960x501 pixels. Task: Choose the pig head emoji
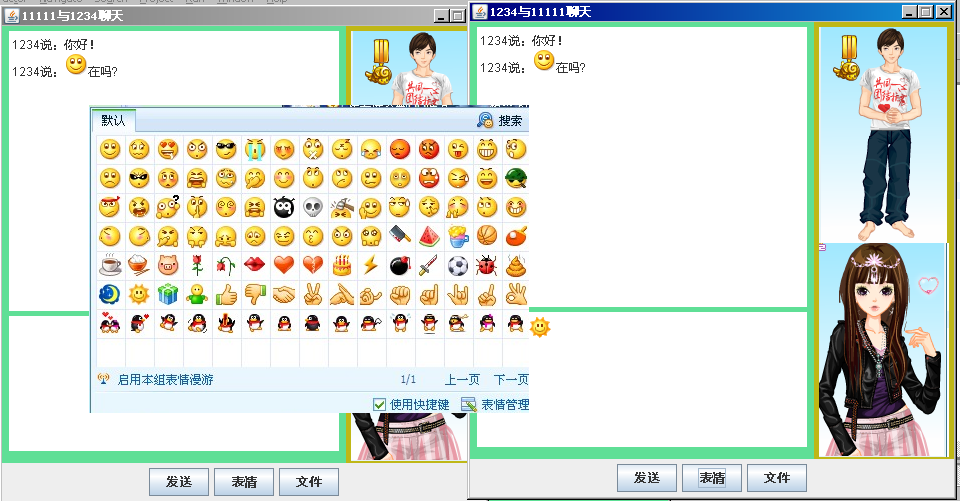coord(168,265)
